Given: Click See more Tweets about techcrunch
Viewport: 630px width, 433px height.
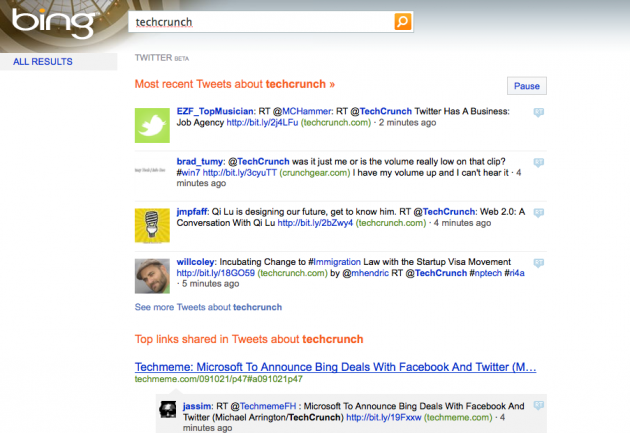Looking at the screenshot, I should (208, 307).
